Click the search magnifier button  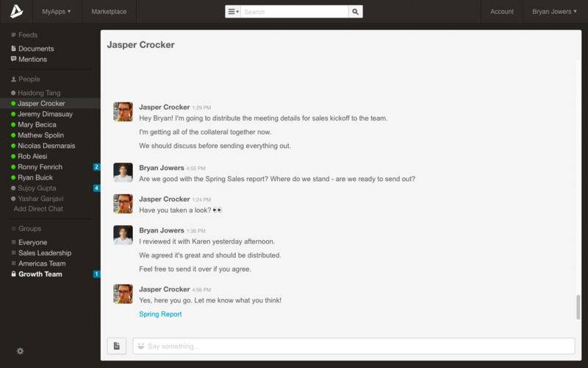point(355,12)
